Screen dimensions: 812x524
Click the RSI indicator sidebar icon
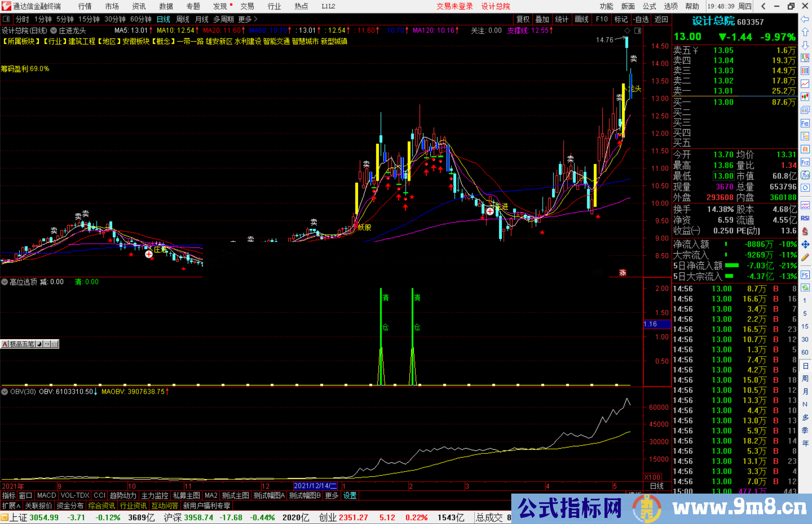pos(805,218)
